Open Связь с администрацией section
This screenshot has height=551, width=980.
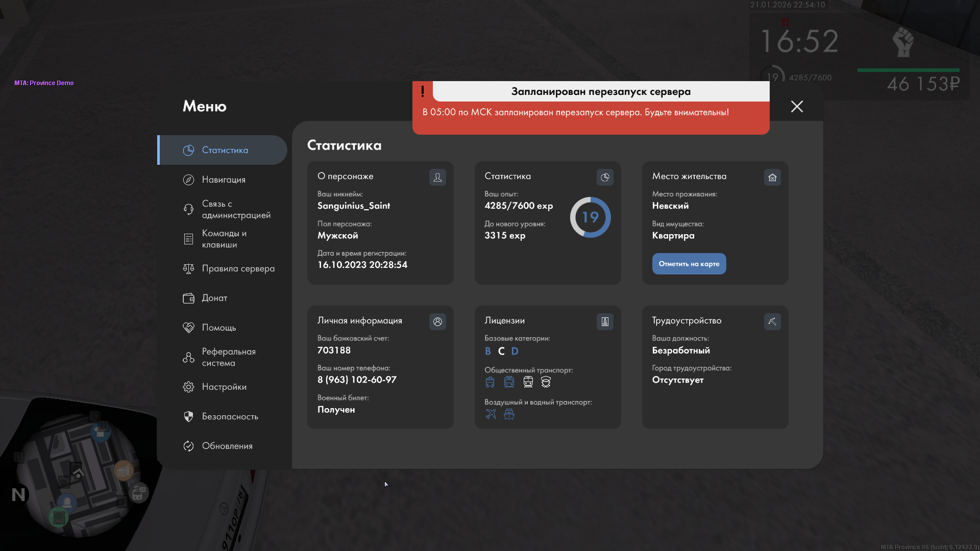pos(235,209)
